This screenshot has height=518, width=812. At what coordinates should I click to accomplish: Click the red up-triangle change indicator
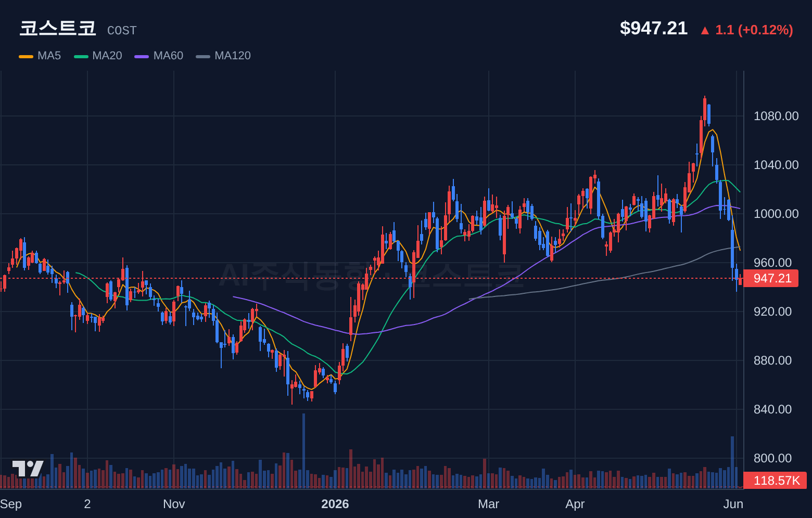tap(705, 31)
